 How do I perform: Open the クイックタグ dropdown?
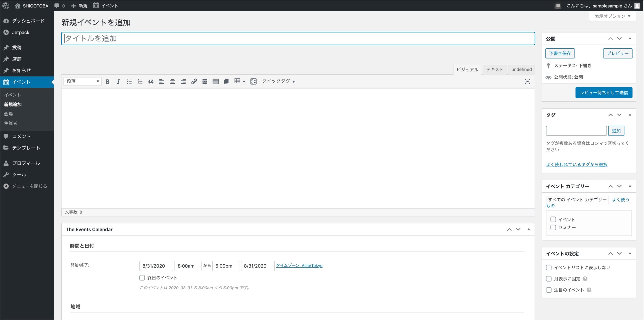pos(278,81)
